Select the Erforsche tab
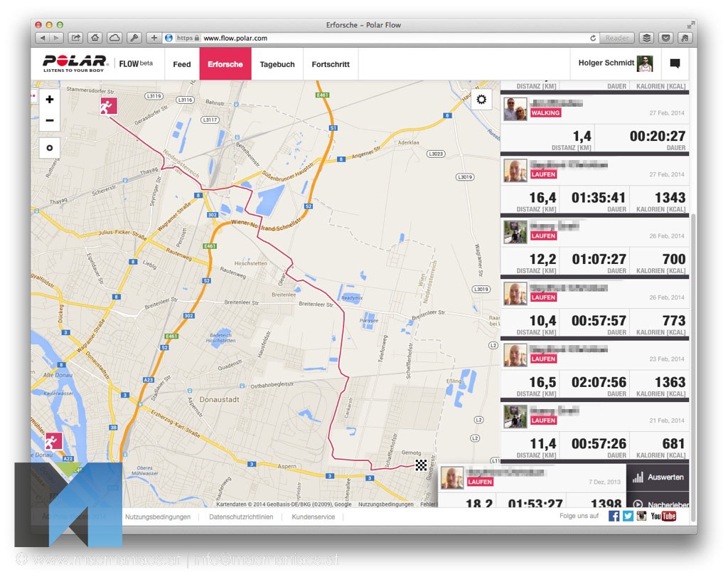The width and height of the screenshot is (728, 577). pyautogui.click(x=225, y=64)
